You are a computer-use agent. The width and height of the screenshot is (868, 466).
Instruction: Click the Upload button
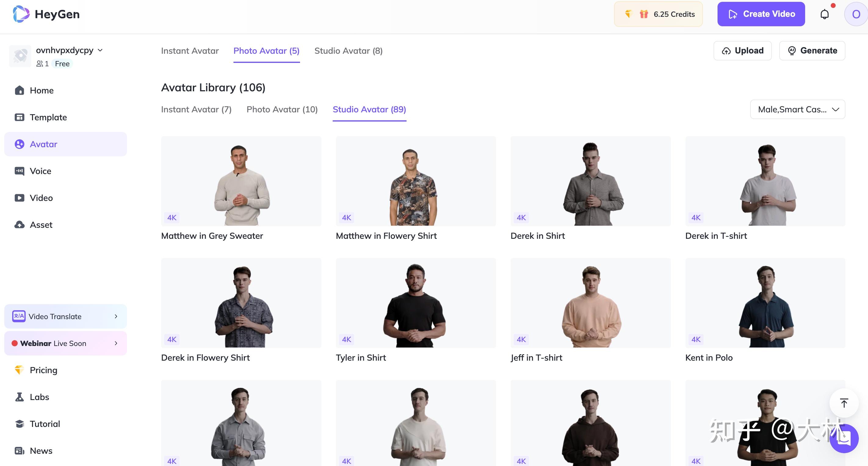(742, 51)
